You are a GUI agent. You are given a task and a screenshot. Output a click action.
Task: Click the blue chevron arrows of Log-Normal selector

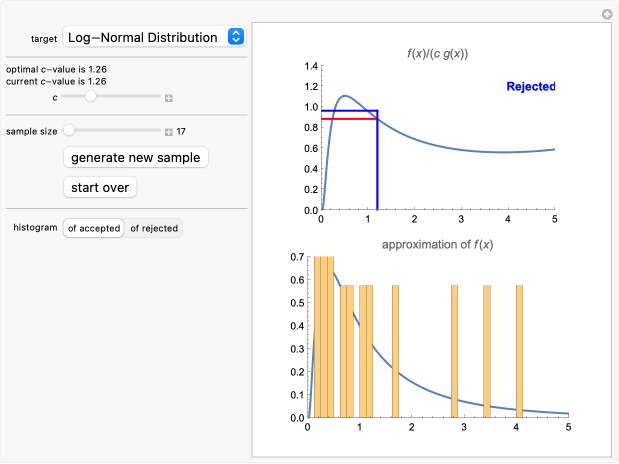click(235, 37)
